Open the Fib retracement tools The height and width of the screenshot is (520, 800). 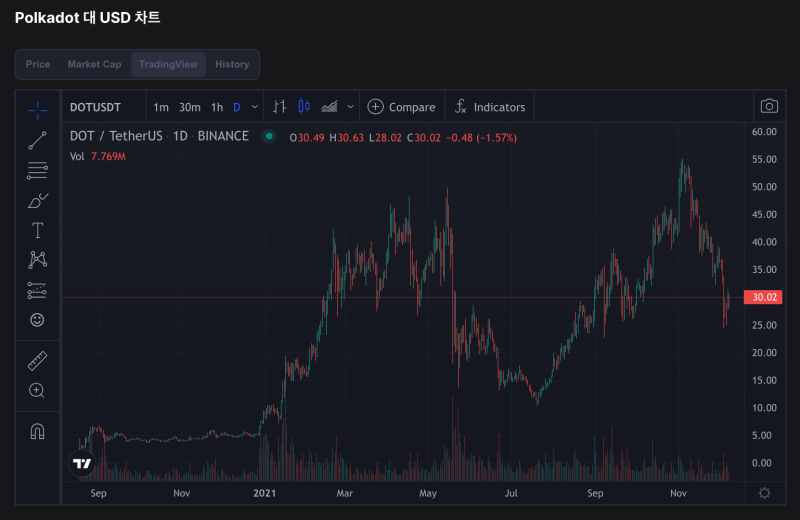point(38,170)
